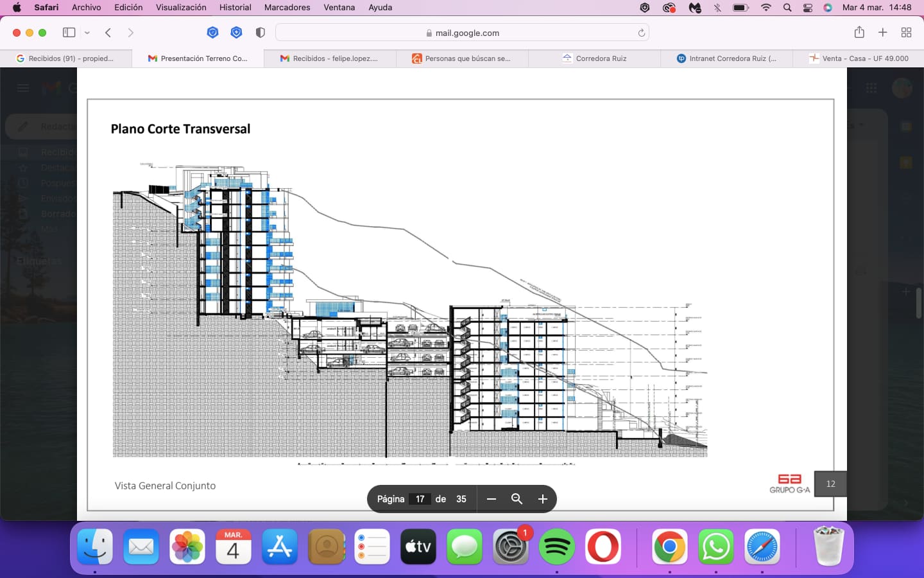Go back to previous page

pos(108,33)
